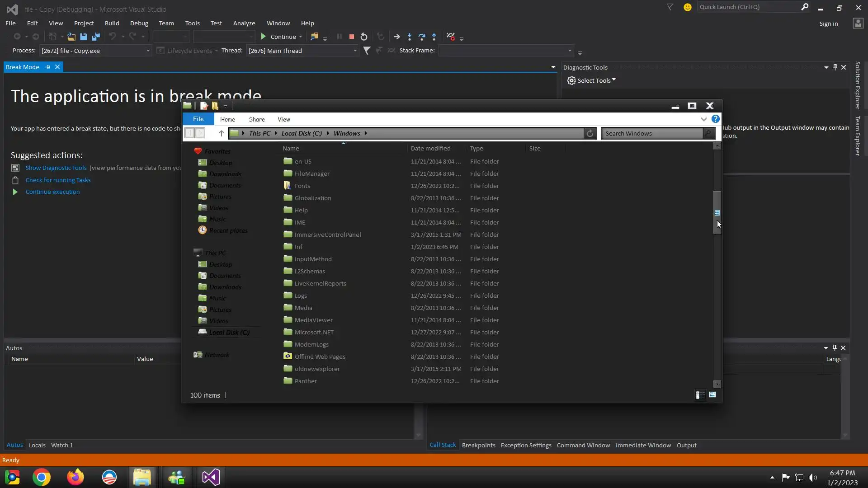Click the Restart debugging icon
This screenshot has height=488, width=868.
pos(364,37)
